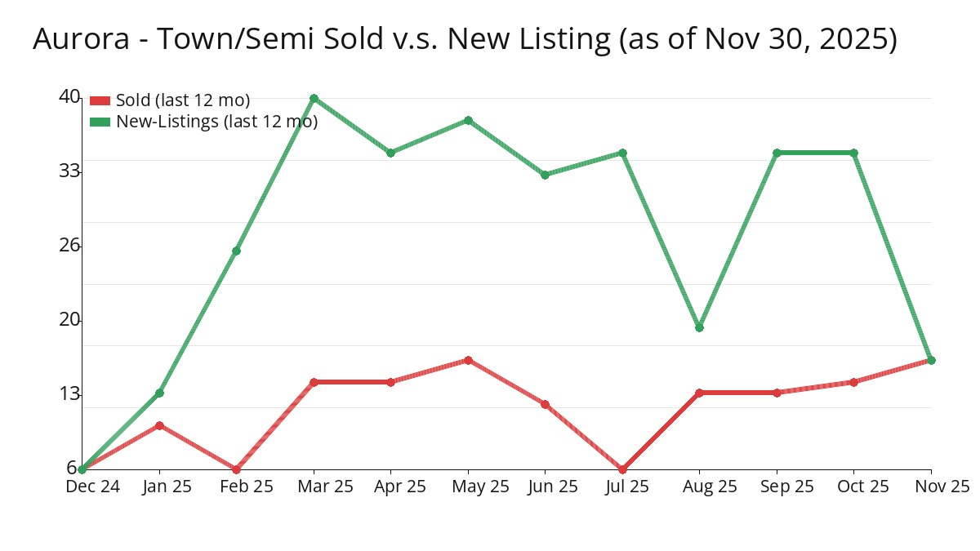Click the Dec 24 x-axis label

click(x=91, y=487)
